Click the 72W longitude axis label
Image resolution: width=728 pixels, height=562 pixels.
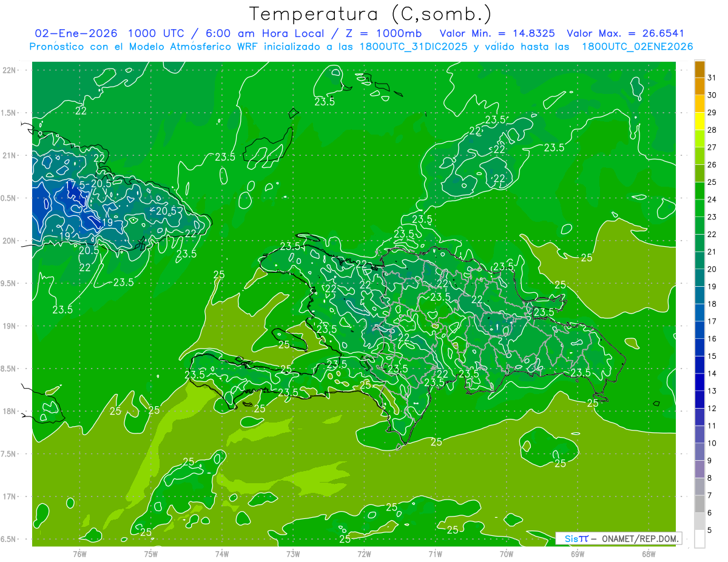[364, 554]
